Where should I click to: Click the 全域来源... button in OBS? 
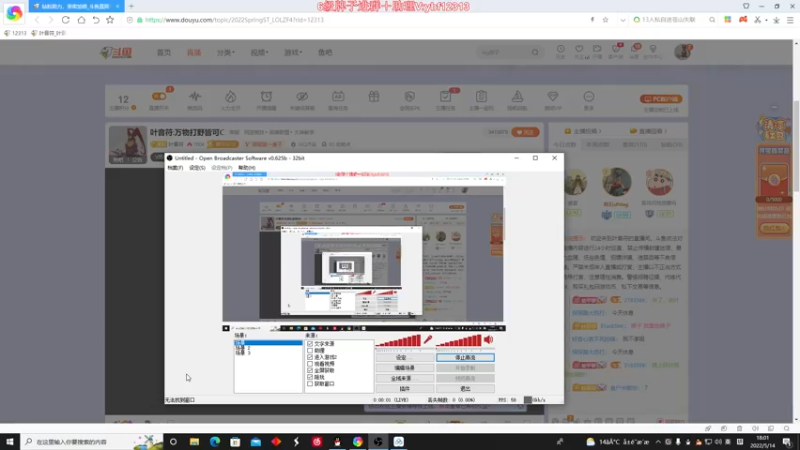pos(405,379)
